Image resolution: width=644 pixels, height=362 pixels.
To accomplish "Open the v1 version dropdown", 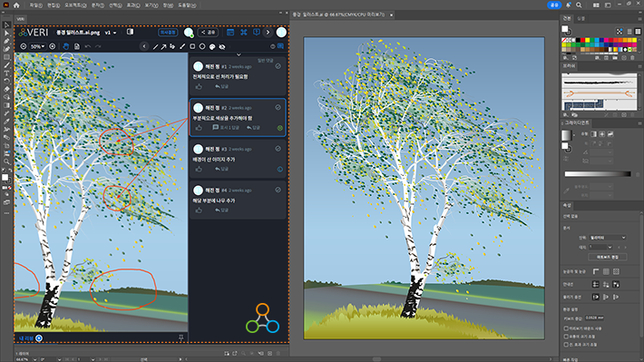I will [110, 33].
